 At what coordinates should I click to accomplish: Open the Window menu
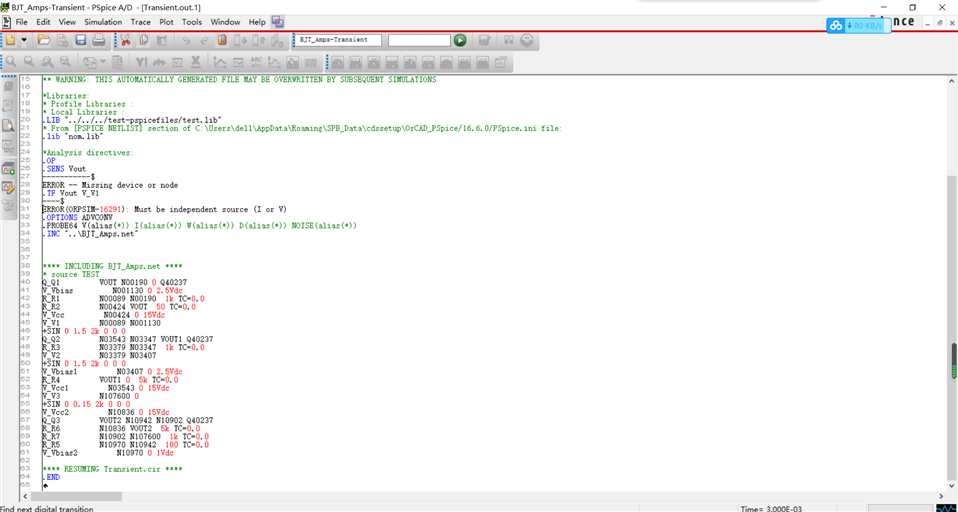[x=225, y=22]
